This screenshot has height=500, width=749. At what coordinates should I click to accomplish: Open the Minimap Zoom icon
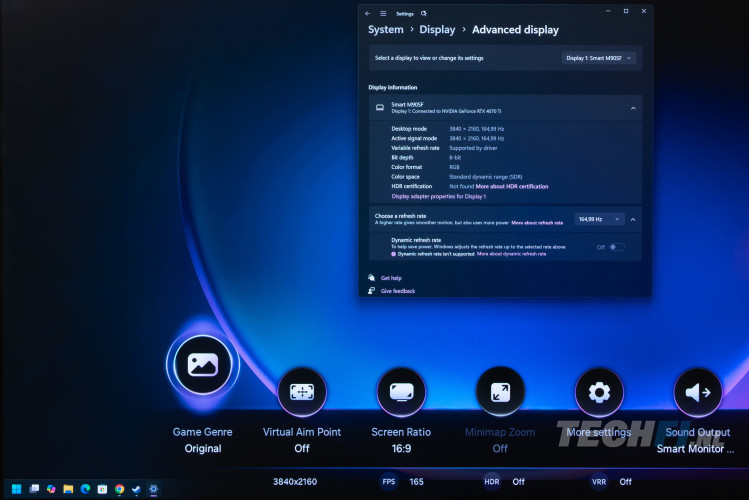(500, 392)
